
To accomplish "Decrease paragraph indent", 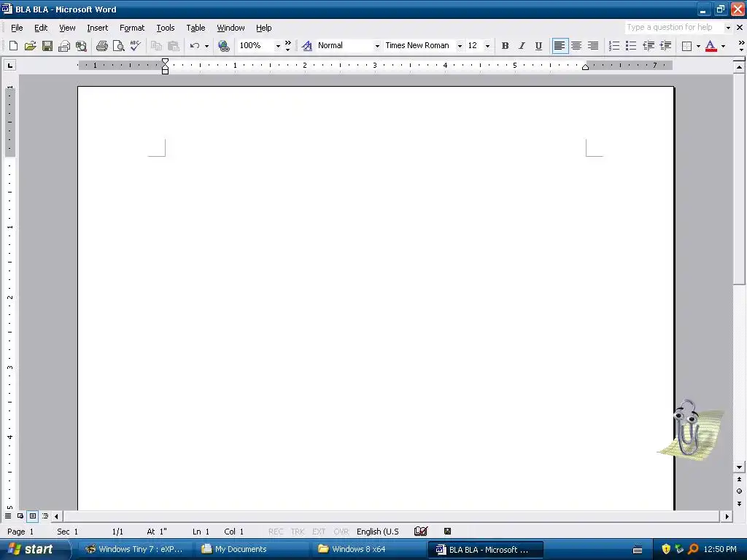I will pos(649,46).
